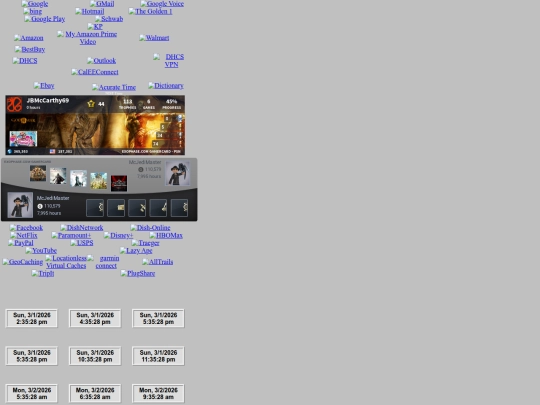Visit the Traeger link
This screenshot has width=540, height=405.
(145, 243)
